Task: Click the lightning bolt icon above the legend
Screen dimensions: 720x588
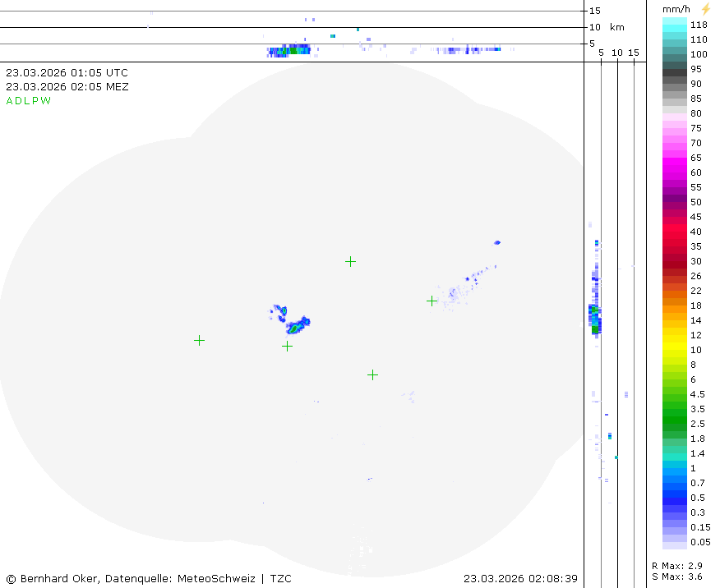Action: (x=705, y=9)
